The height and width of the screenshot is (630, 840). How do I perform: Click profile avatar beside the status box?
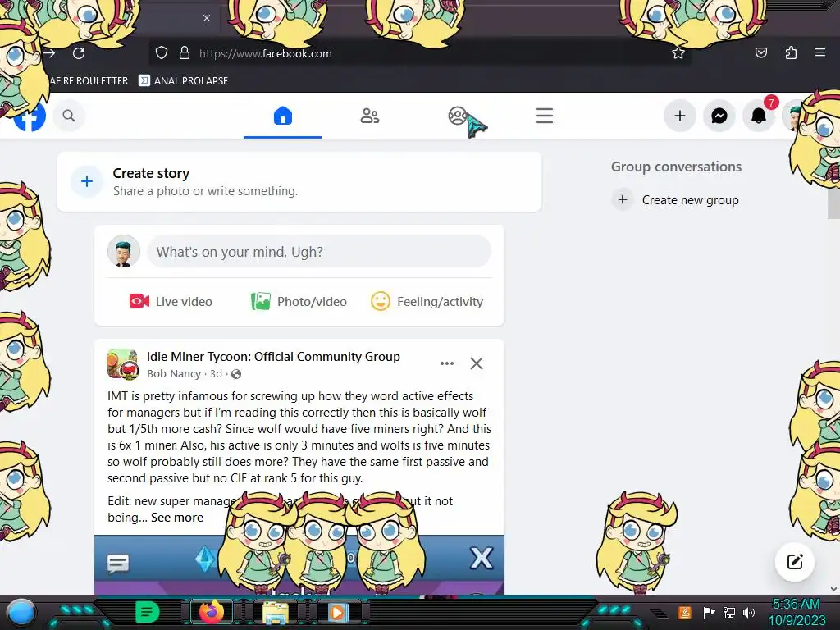(x=124, y=251)
